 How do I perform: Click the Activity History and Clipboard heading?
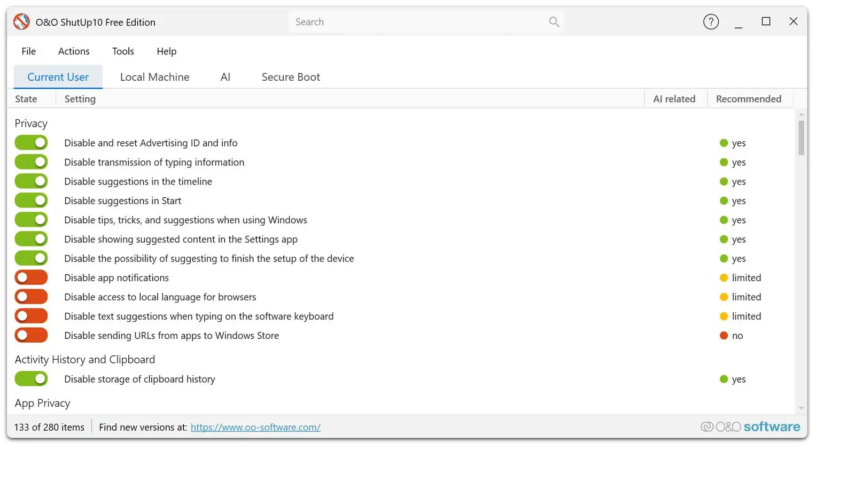point(85,360)
